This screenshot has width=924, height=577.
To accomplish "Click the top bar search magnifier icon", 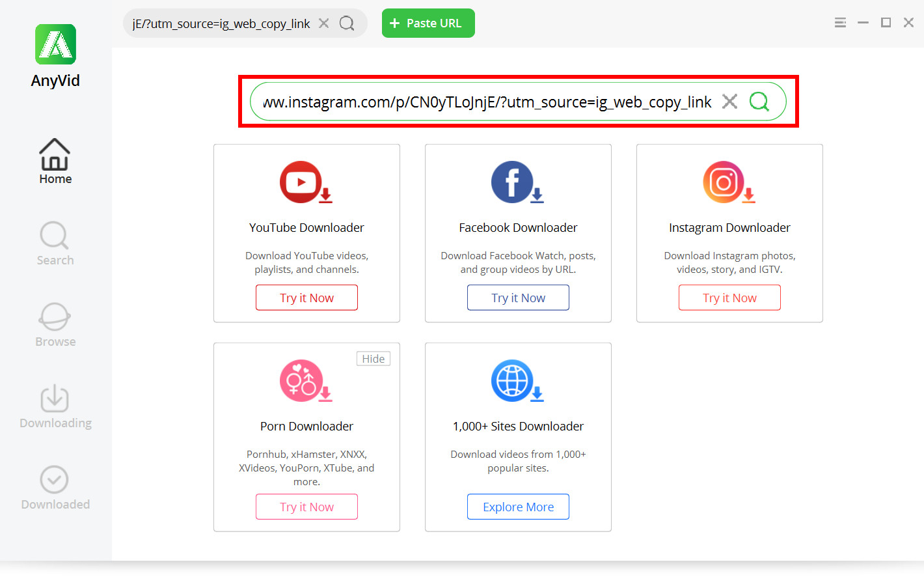I will [x=347, y=23].
